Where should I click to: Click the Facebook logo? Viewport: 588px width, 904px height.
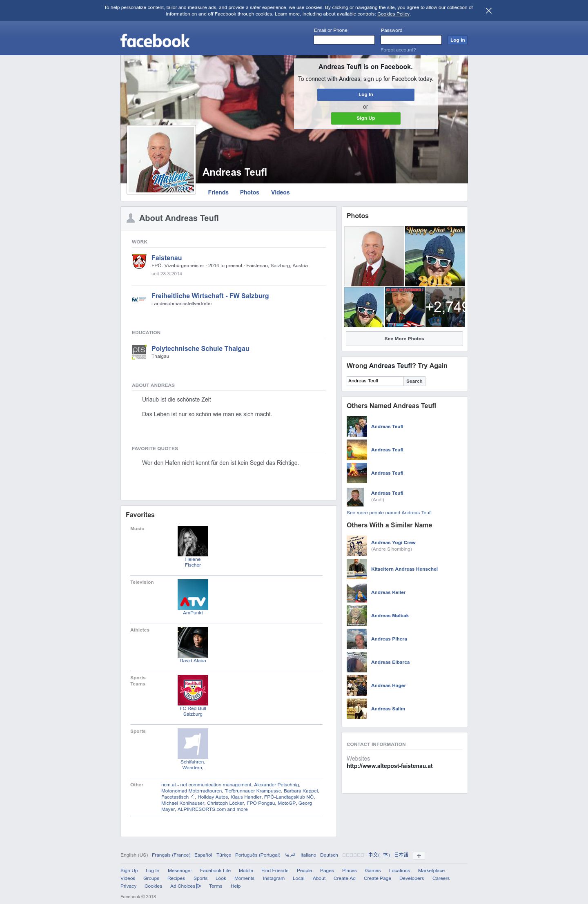[x=155, y=41]
